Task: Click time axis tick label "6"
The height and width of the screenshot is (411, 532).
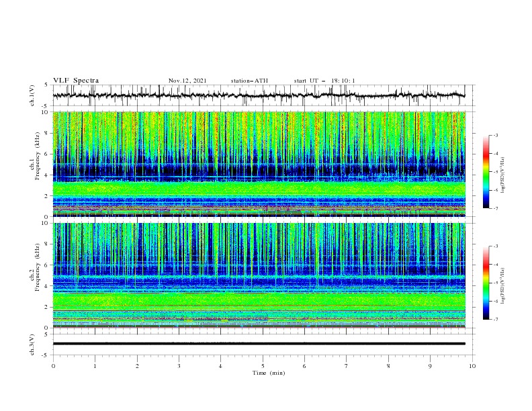Action: (x=304, y=366)
